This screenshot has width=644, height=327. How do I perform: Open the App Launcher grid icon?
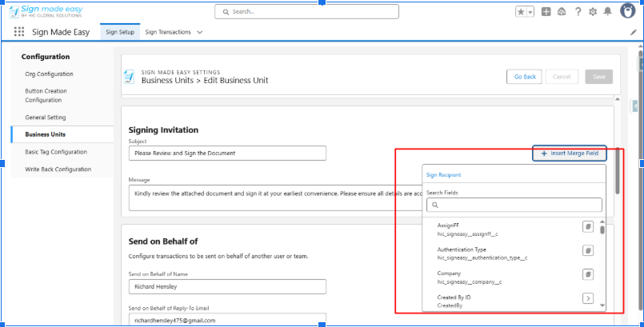click(x=19, y=32)
